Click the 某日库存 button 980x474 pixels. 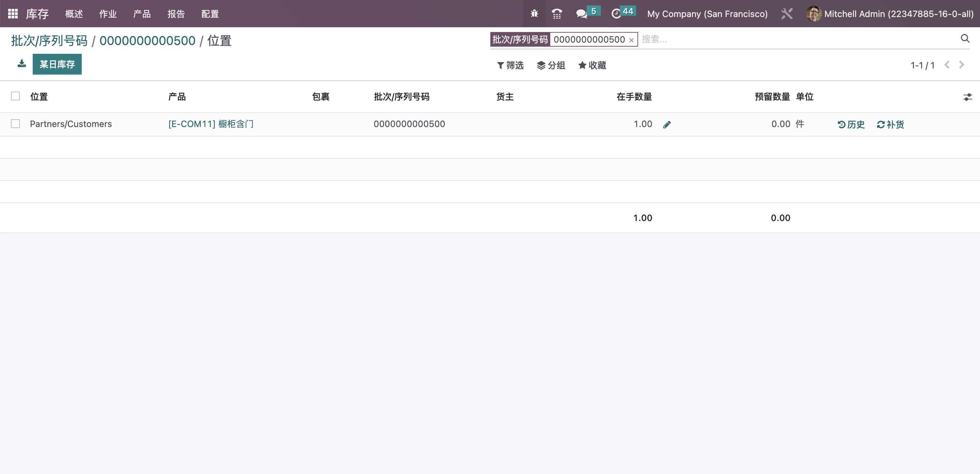pos(57,64)
